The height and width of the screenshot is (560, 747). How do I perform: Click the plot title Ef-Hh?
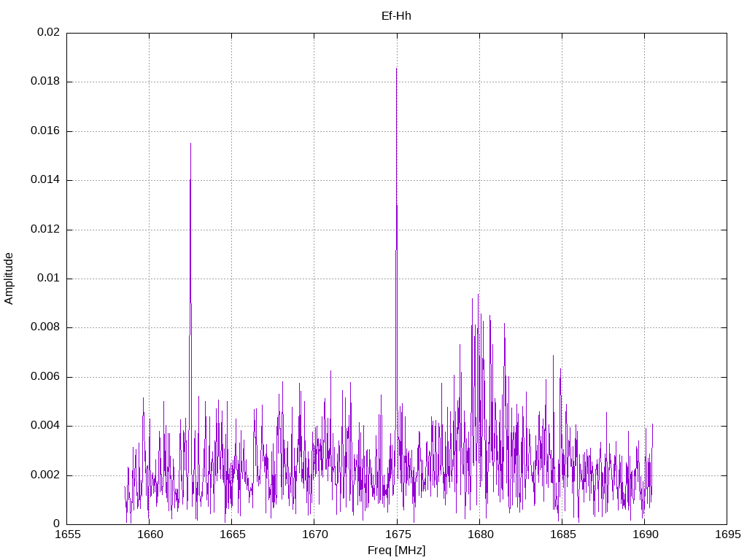396,16
